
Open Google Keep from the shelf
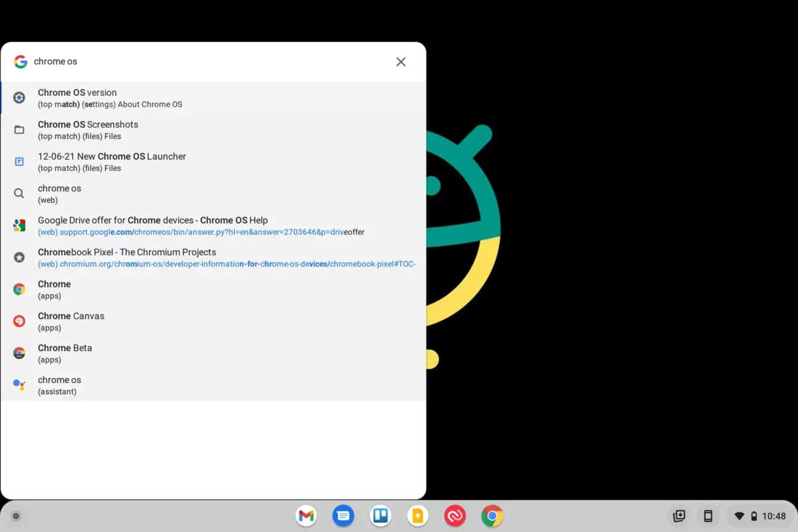(418, 516)
